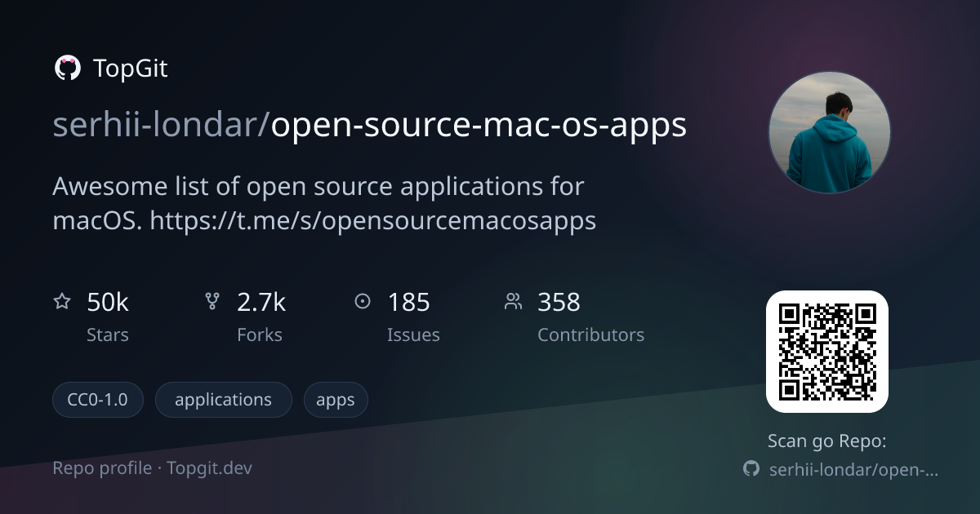Click the 'Scan go Repo:' caption

(827, 441)
